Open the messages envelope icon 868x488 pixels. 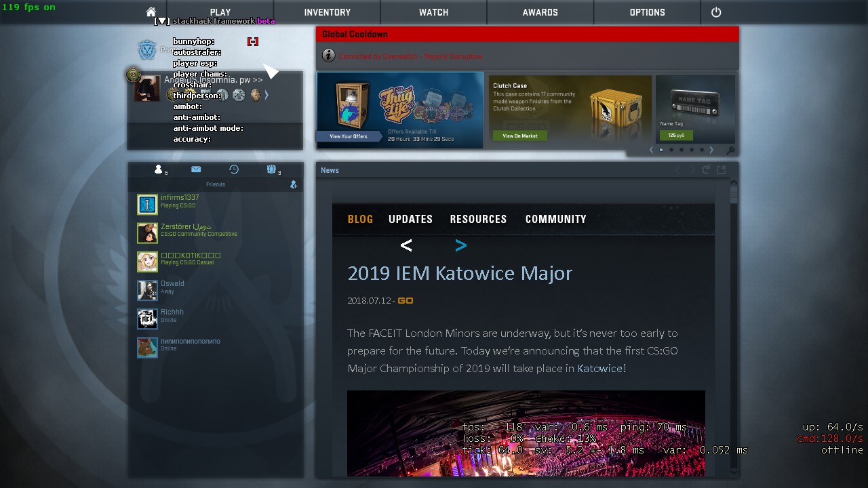tap(196, 169)
